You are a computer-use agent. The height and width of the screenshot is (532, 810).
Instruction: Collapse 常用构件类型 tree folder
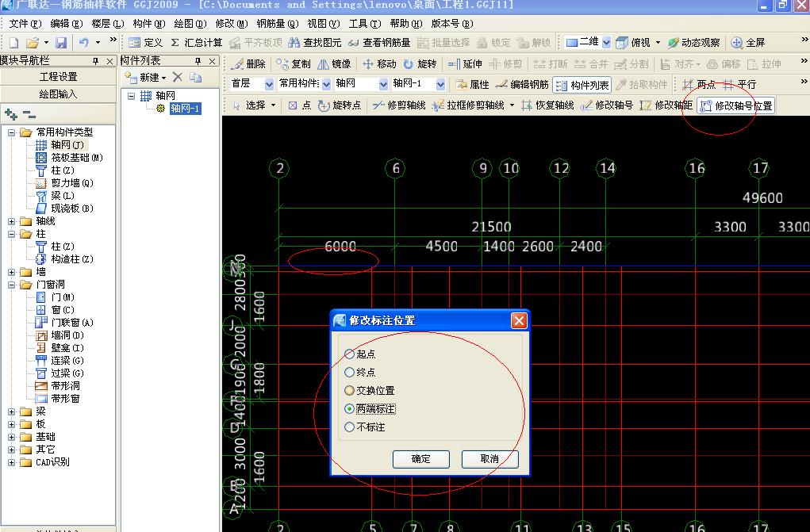pyautogui.click(x=11, y=132)
